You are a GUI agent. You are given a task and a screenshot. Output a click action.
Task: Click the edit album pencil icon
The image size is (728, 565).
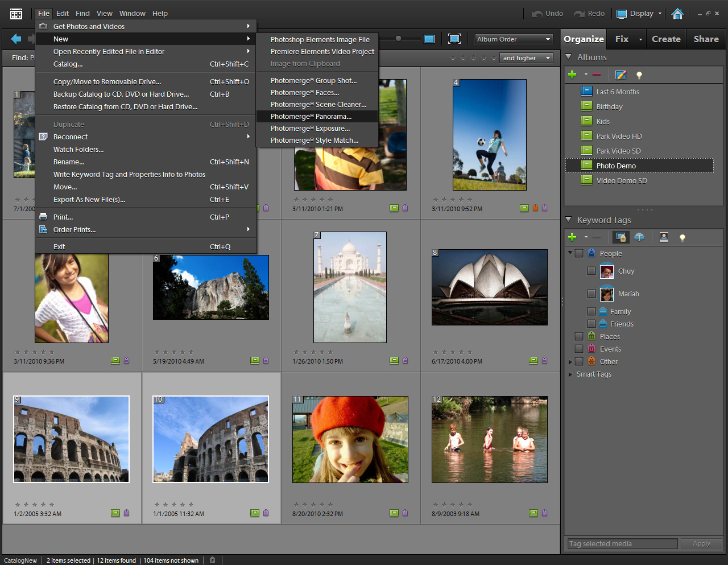click(621, 75)
